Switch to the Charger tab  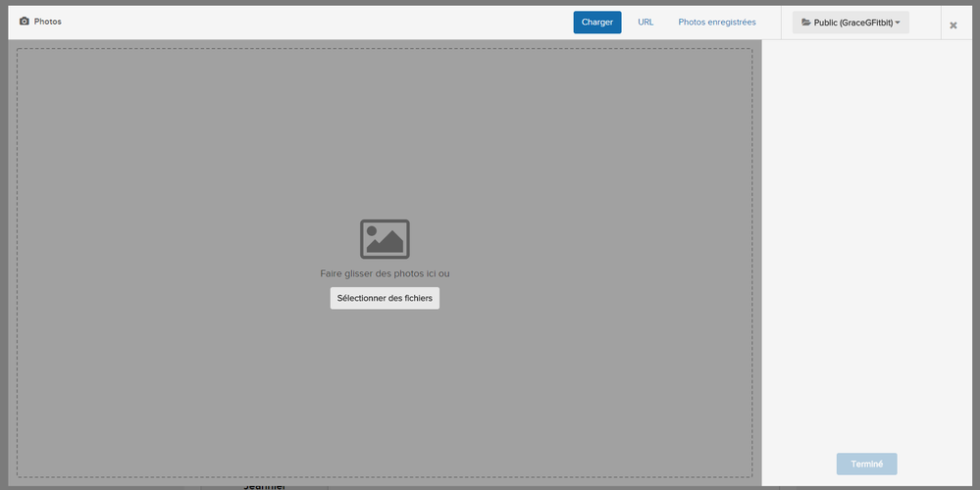click(596, 22)
